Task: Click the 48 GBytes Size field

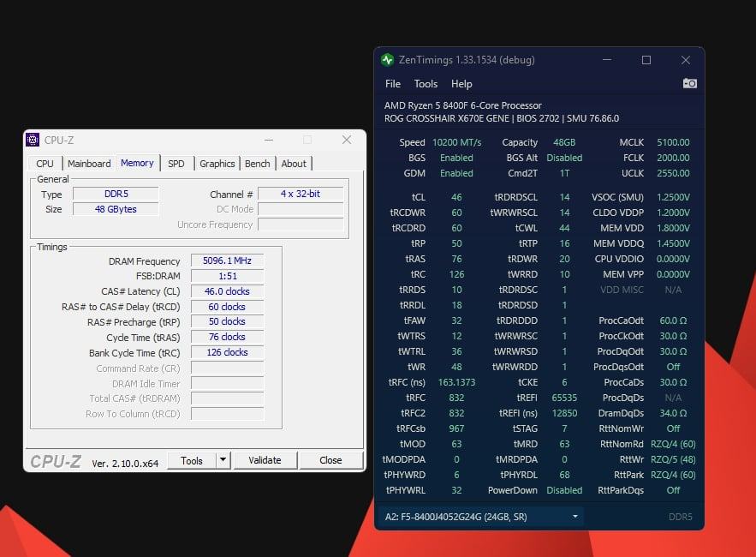Action: pyautogui.click(x=116, y=209)
